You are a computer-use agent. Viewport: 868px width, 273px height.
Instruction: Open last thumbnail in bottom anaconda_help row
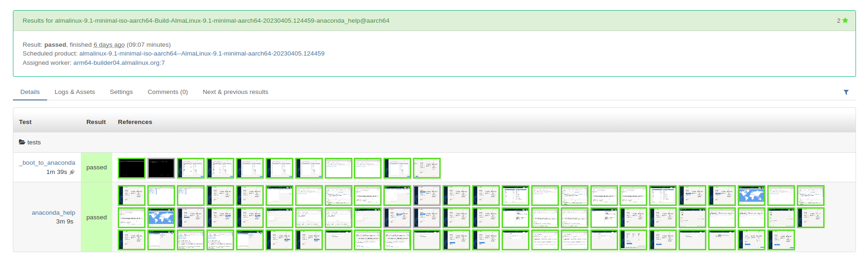[x=781, y=240]
